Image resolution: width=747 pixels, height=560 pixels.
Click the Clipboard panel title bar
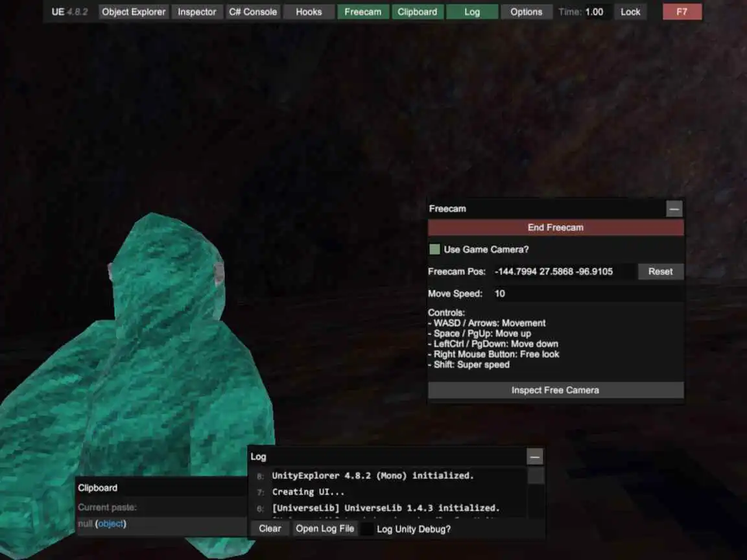[x=161, y=487]
